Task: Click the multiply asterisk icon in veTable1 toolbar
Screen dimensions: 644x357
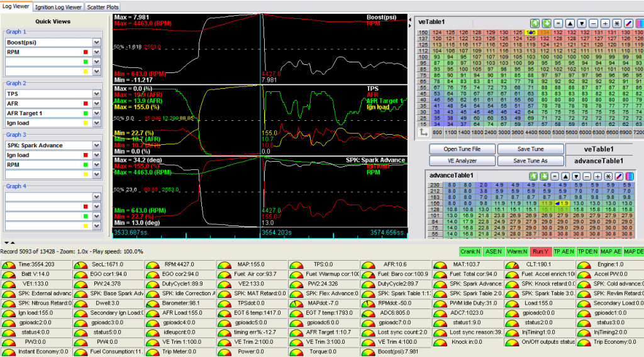Action: tap(616, 23)
